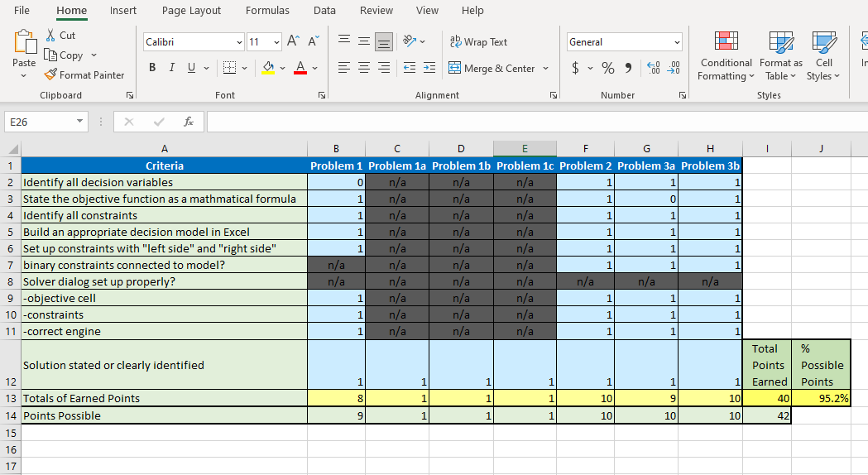
Task: Apply percent style format
Action: pyautogui.click(x=608, y=68)
